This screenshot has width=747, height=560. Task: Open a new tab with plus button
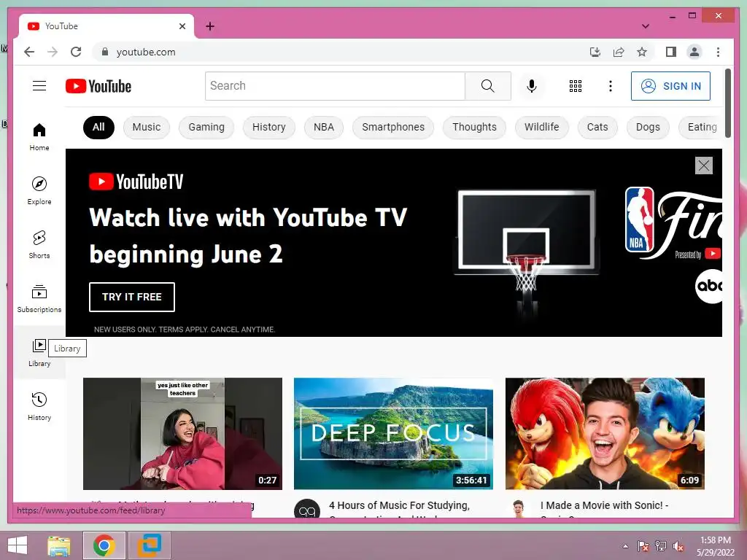(x=209, y=26)
